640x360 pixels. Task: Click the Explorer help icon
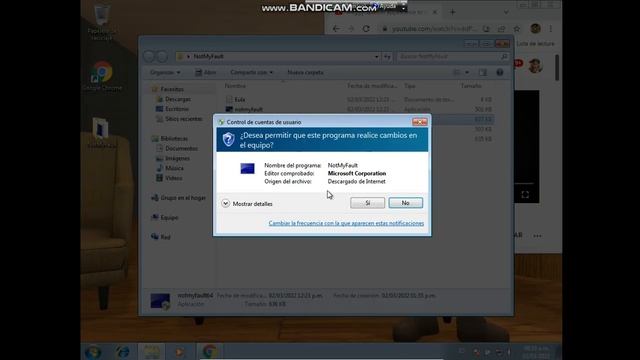click(x=500, y=73)
